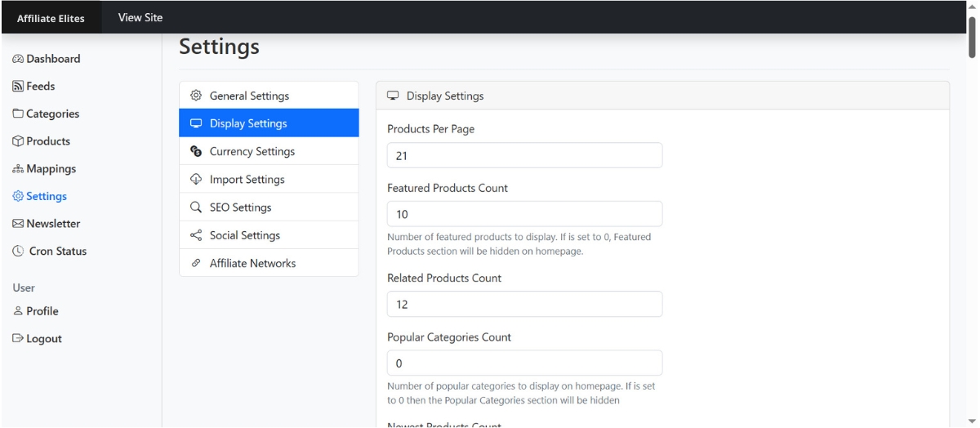Click the Dashboard gauge icon in sidebar
The image size is (980, 428).
click(x=19, y=59)
